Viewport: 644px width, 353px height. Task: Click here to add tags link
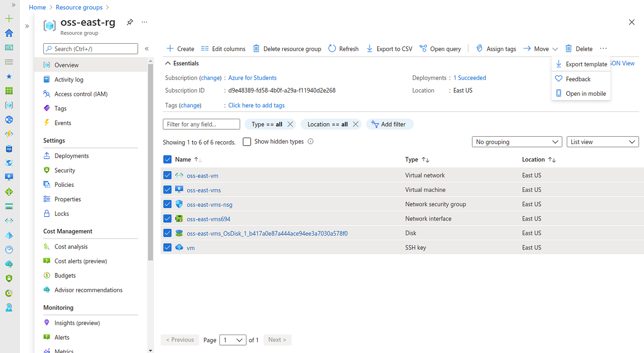tap(256, 105)
